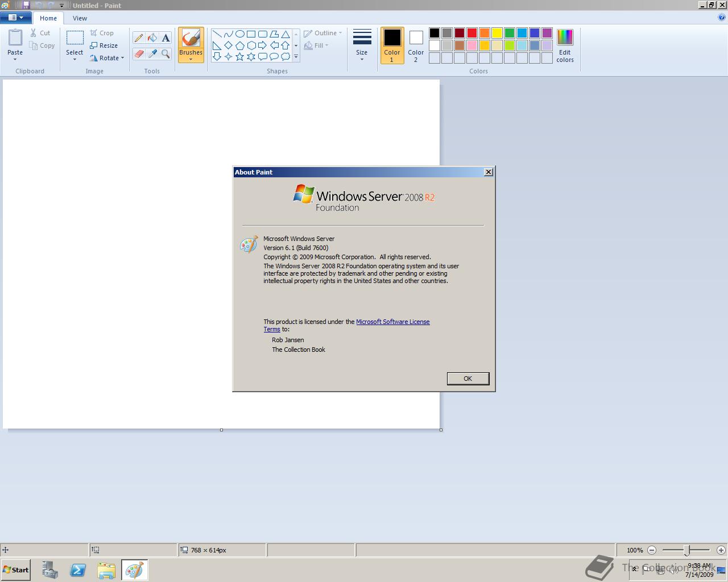Choose the Left arrow shape
Image resolution: width=728 pixels, height=582 pixels.
pyautogui.click(x=274, y=45)
